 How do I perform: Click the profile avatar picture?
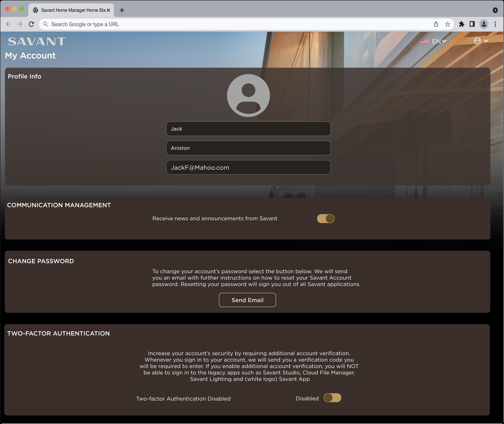coord(248,95)
